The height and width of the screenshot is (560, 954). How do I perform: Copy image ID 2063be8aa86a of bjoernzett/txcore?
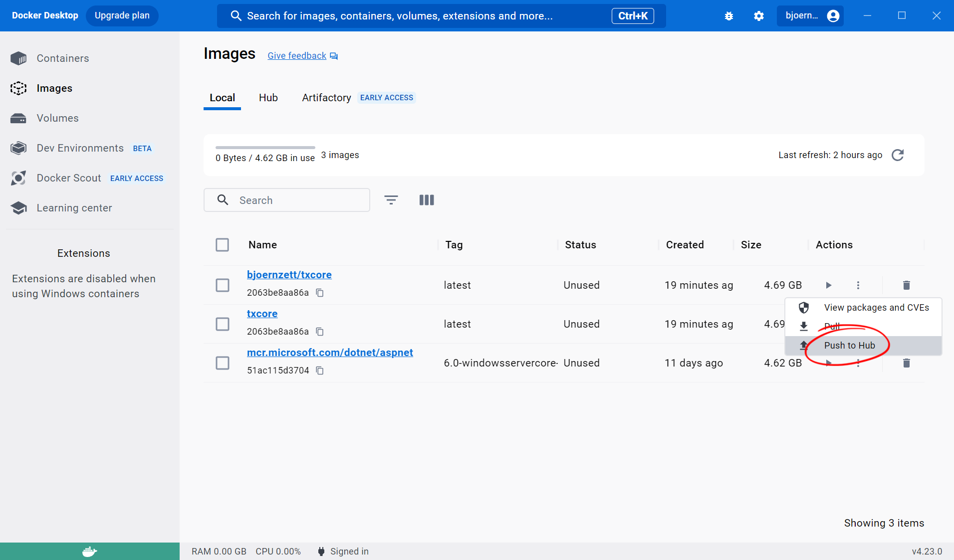(320, 293)
